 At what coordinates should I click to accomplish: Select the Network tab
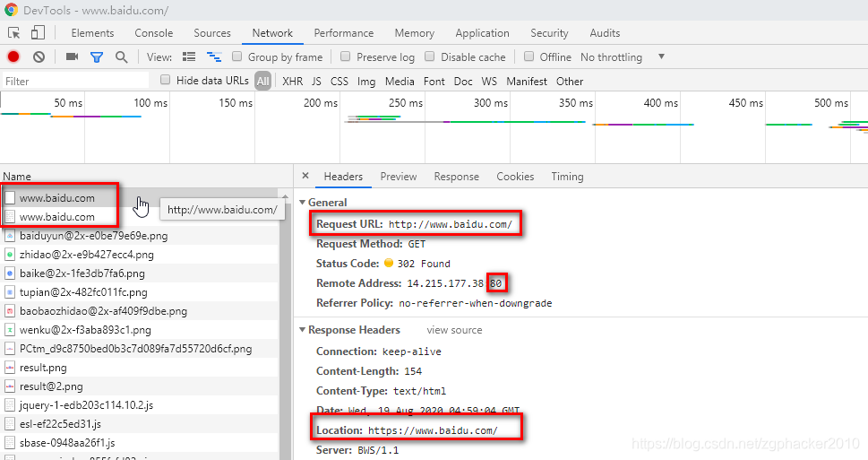[272, 32]
